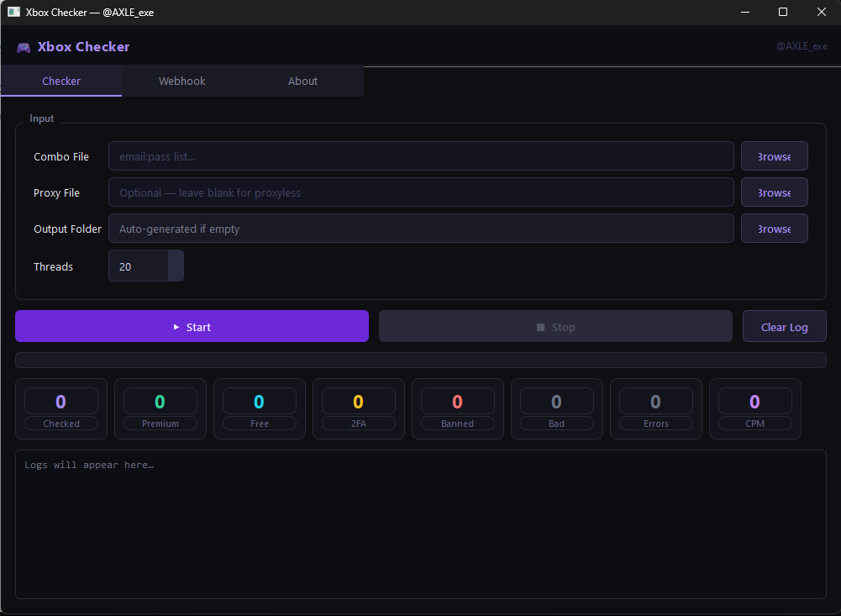This screenshot has height=616, width=841.
Task: Click the Combo File input field
Action: (x=421, y=156)
